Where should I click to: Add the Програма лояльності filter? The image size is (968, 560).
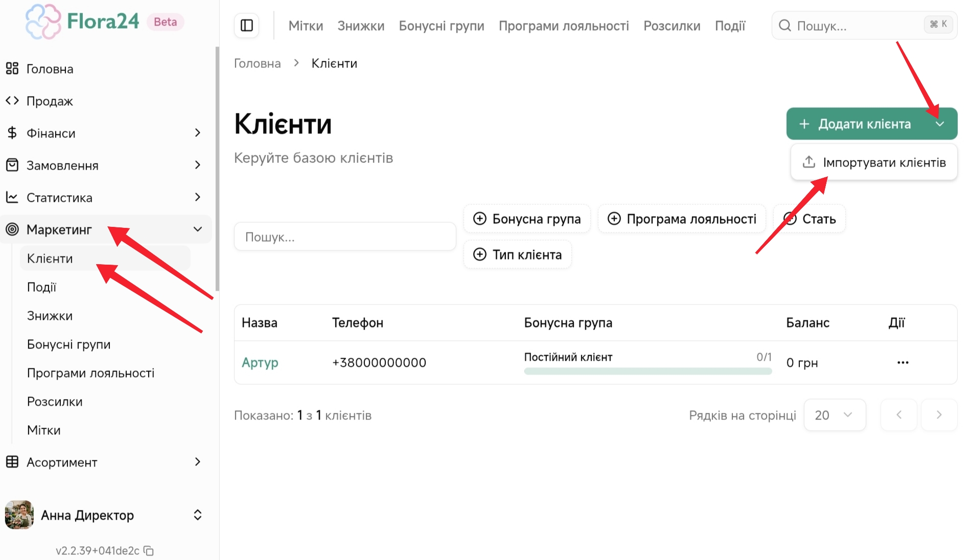coord(681,219)
